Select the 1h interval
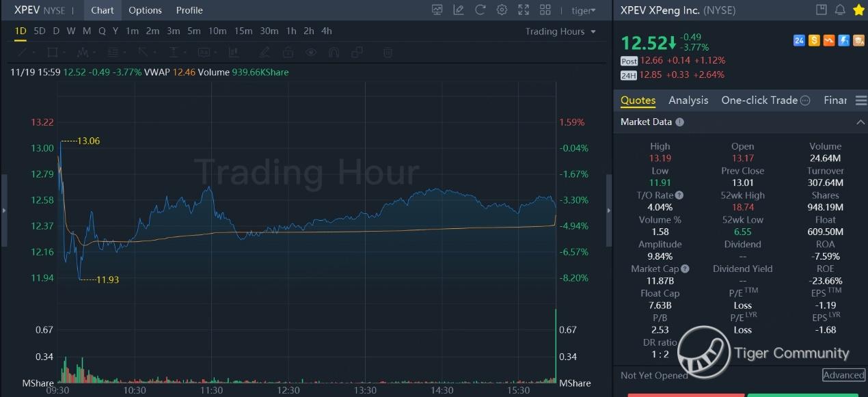The height and width of the screenshot is (397, 868). click(291, 31)
